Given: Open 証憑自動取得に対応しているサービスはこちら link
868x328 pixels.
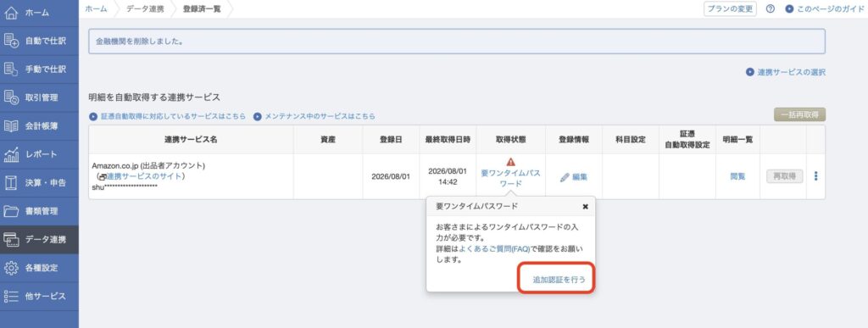Looking at the screenshot, I should [168, 117].
